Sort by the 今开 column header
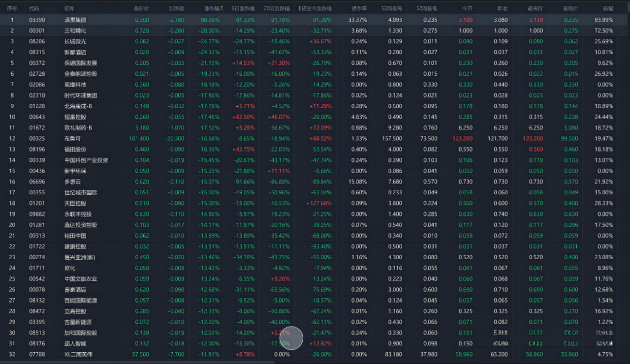This screenshot has height=364, width=630. tap(467, 8)
